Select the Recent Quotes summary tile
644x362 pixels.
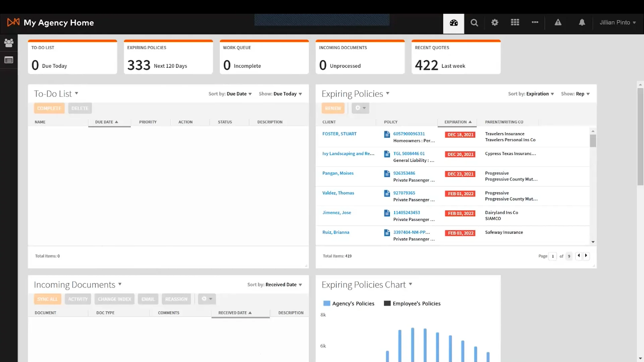456,57
